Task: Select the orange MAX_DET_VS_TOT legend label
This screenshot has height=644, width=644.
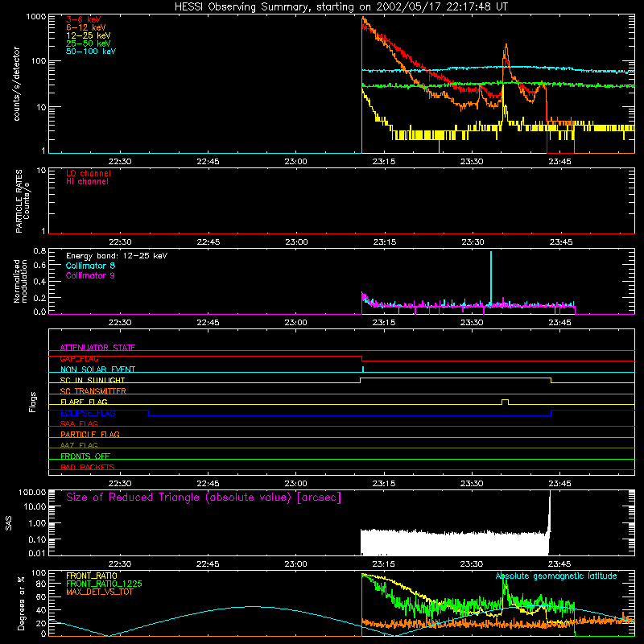Action: click(x=99, y=592)
